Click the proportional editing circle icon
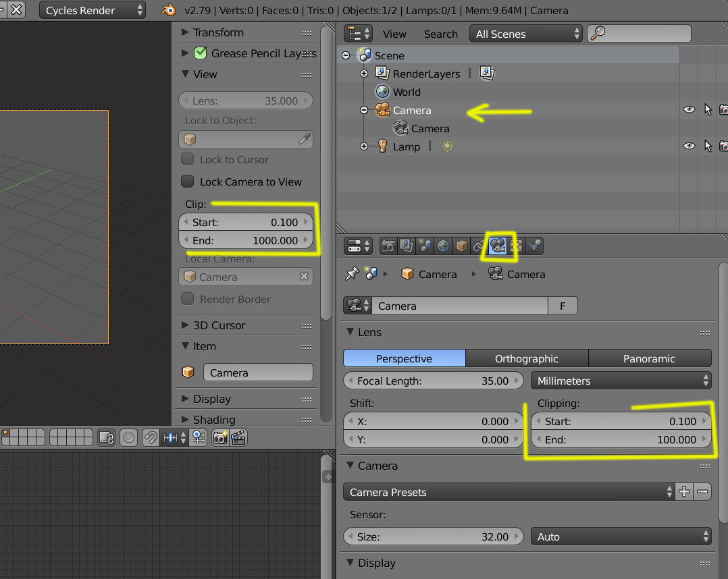This screenshot has height=579, width=728. [128, 437]
